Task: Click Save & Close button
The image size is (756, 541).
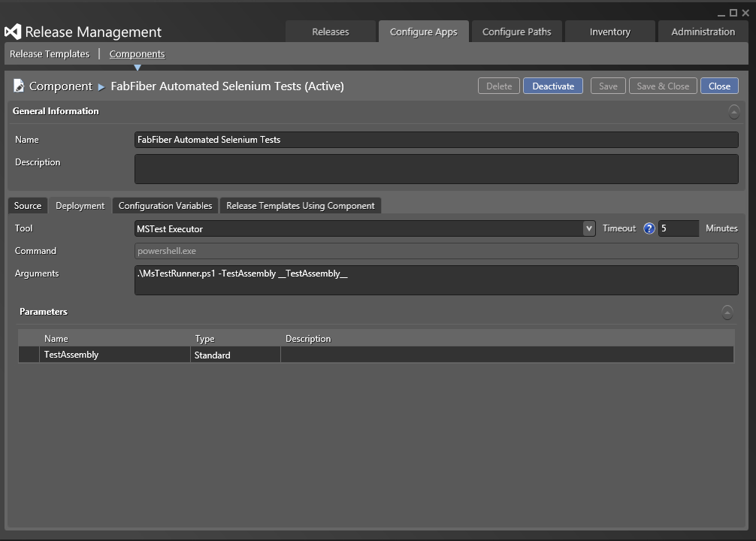Action: point(663,86)
